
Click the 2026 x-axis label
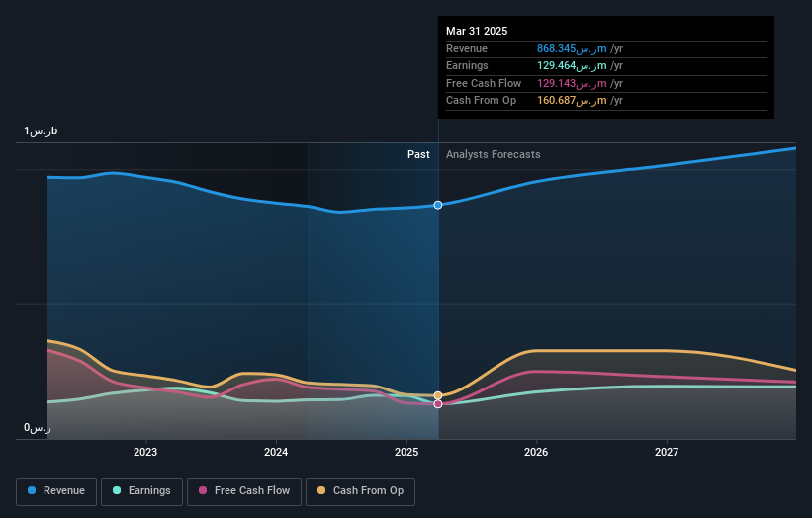pos(536,453)
